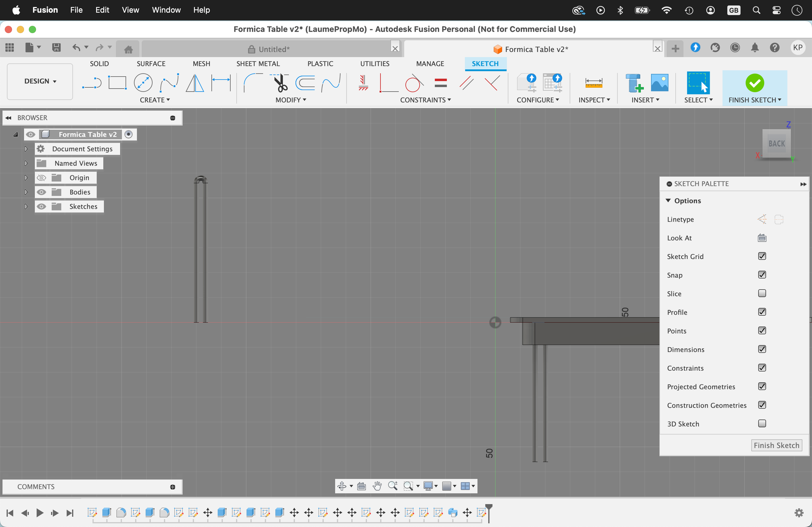Screen dimensions: 812x527
Task: Click the BACK face of the ViewCube
Action: [x=777, y=143]
